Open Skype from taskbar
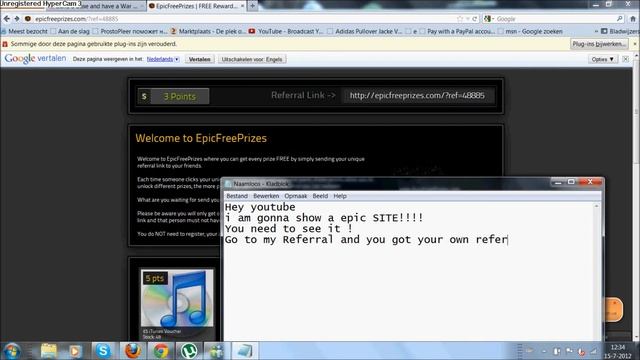The width and height of the screenshot is (640, 360). point(103,351)
